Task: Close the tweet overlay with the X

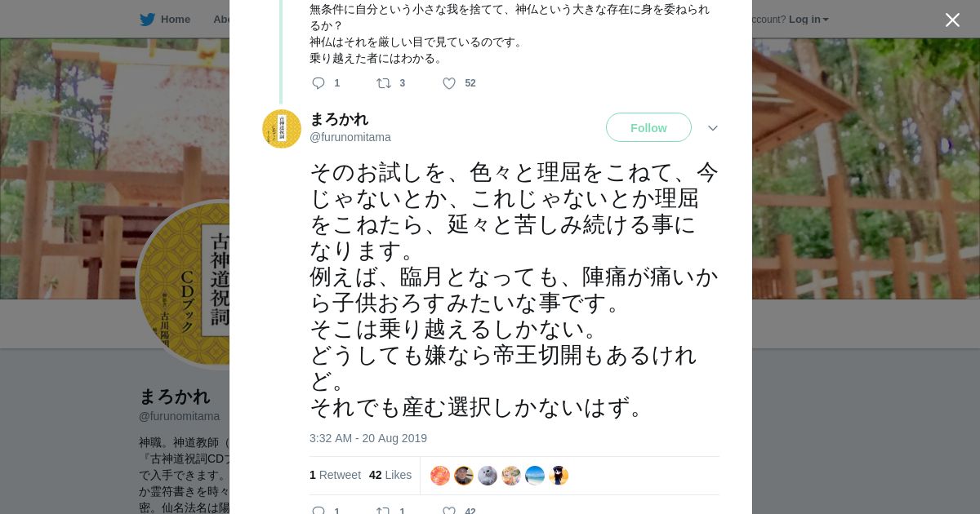Action: [x=952, y=20]
